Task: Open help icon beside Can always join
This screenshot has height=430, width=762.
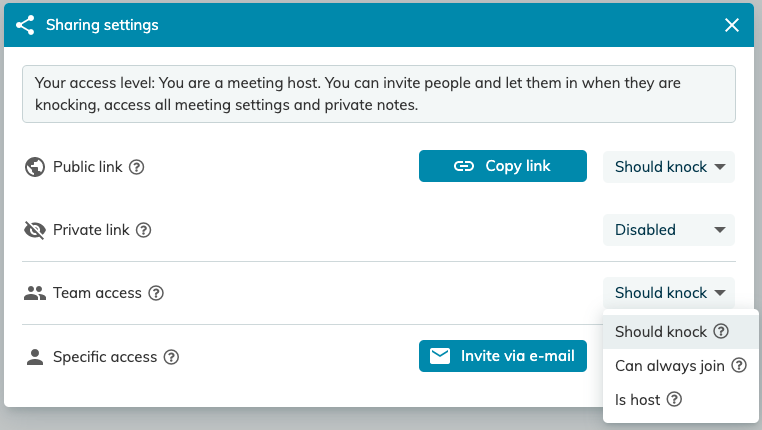Action: [x=739, y=365]
